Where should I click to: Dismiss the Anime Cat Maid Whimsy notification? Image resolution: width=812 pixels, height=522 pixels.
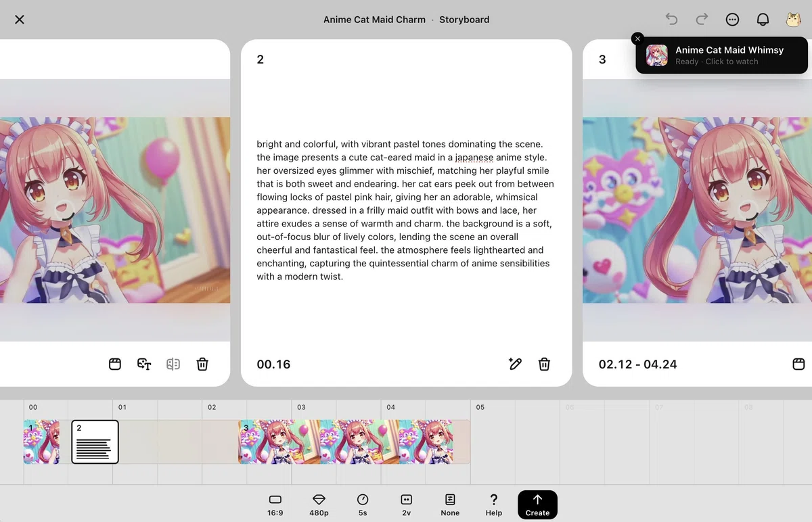(x=637, y=39)
